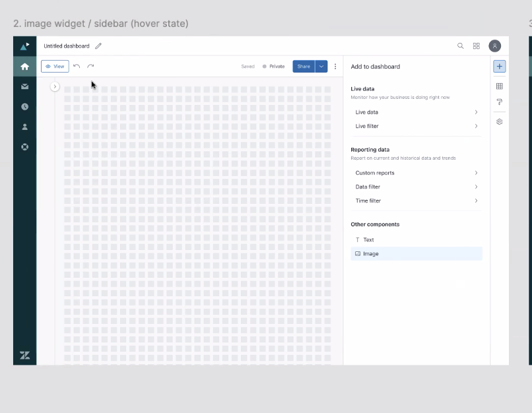Expand the Custom reports item
This screenshot has width=532, height=413.
coord(416,173)
